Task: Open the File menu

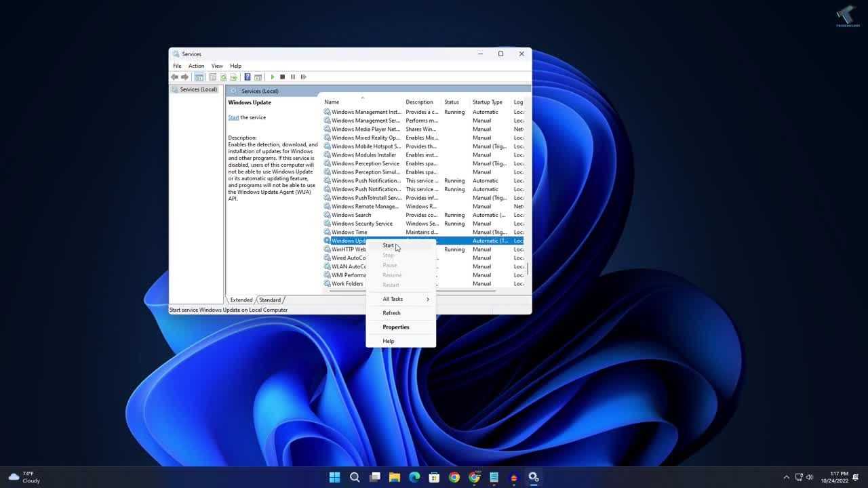Action: [177, 66]
